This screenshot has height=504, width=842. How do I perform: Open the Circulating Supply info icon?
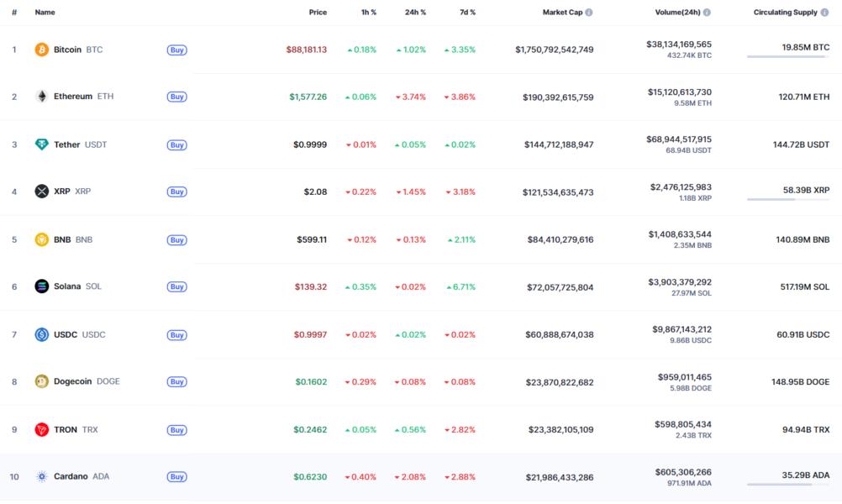click(x=824, y=13)
